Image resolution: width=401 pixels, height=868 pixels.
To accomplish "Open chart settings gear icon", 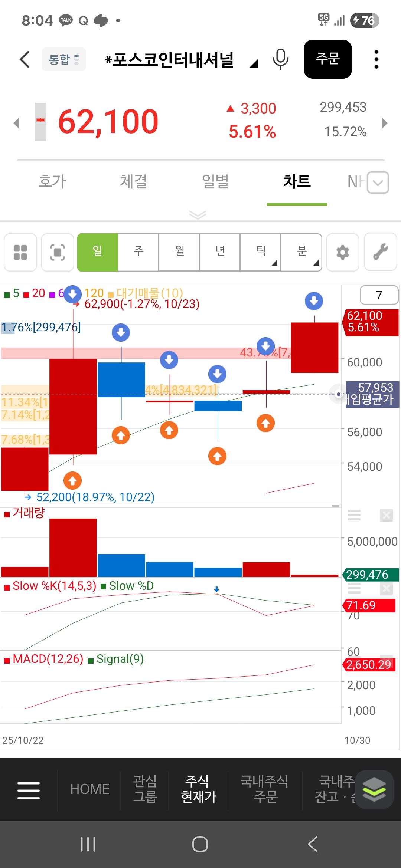I will click(x=342, y=253).
